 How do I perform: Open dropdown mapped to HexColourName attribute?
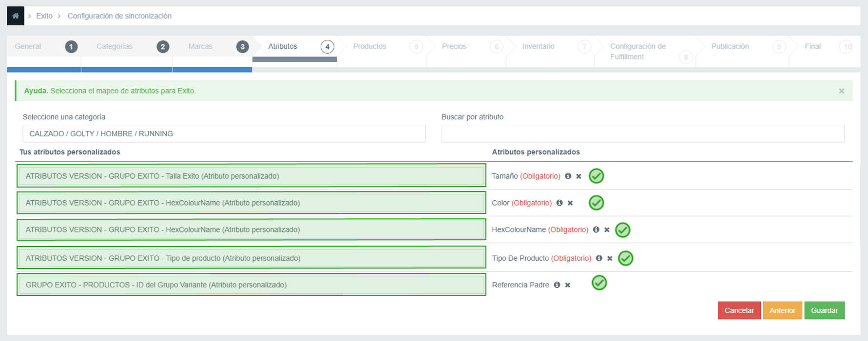[x=251, y=229]
